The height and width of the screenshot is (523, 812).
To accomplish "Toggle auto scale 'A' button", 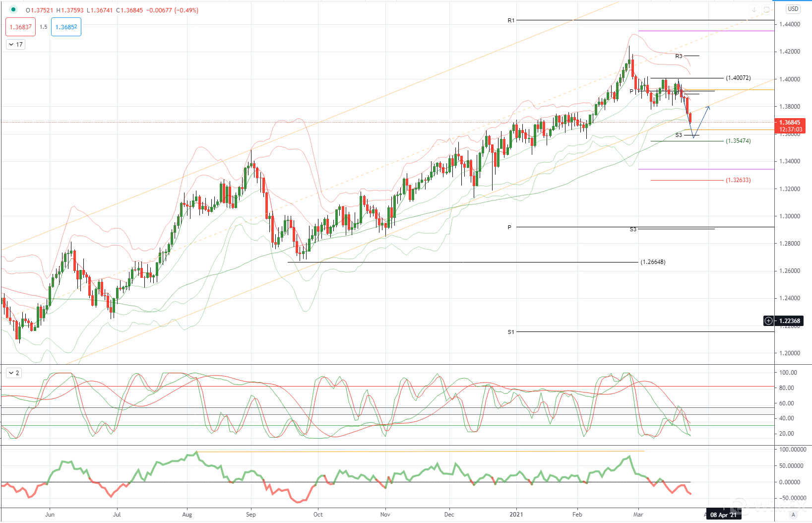I will [793, 515].
